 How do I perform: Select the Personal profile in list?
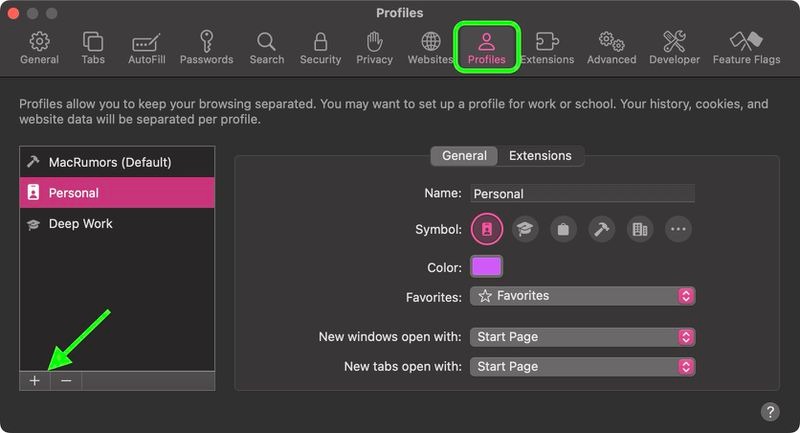point(117,193)
